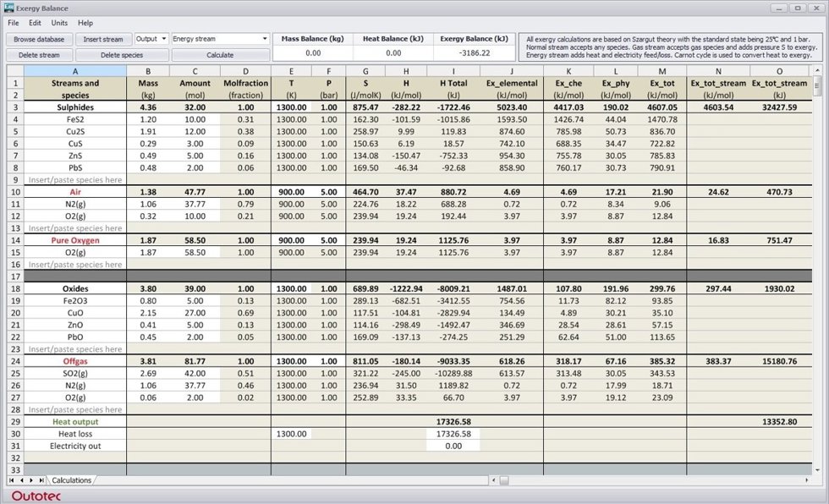Click the Sulphides Ex_tot_stream value 32427.59

point(779,107)
